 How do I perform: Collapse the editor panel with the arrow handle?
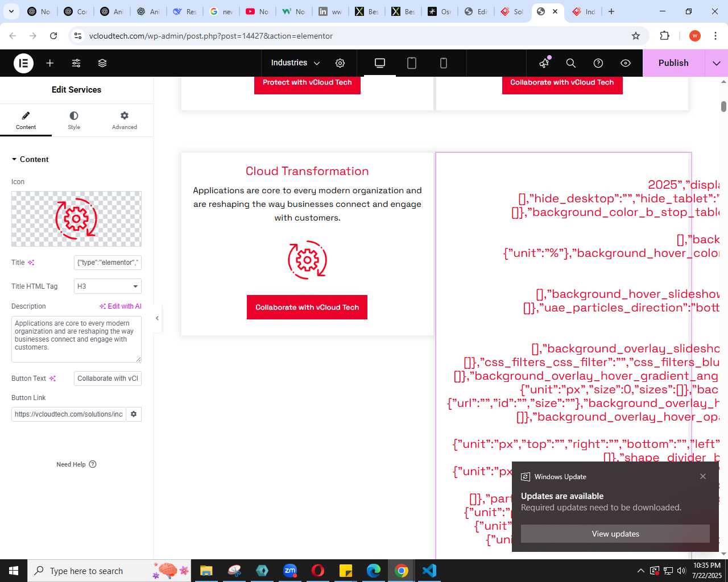(x=157, y=318)
